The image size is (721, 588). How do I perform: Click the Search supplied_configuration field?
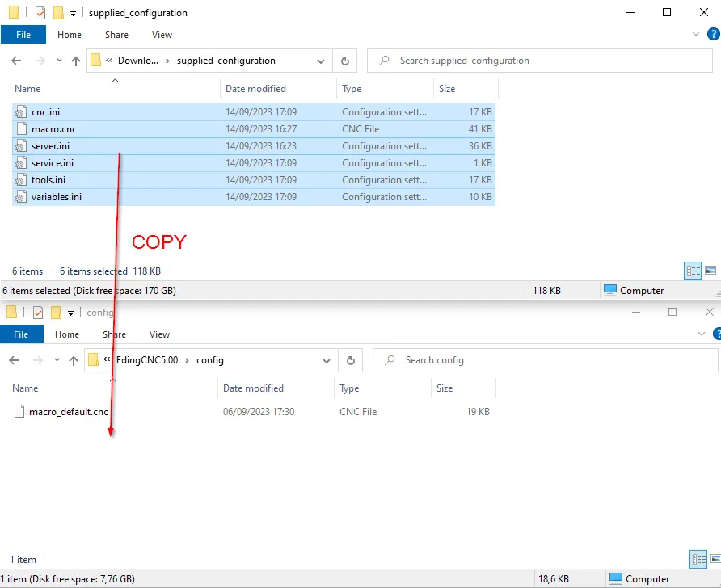click(540, 61)
